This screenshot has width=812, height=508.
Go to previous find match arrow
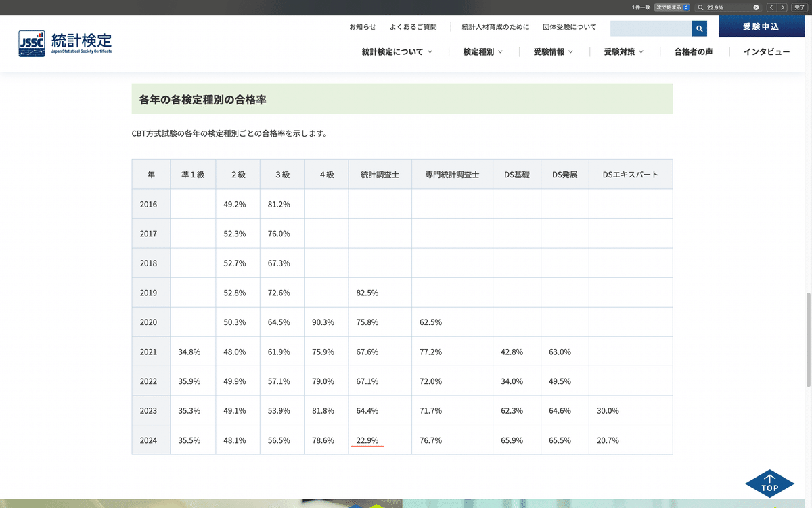[771, 7]
